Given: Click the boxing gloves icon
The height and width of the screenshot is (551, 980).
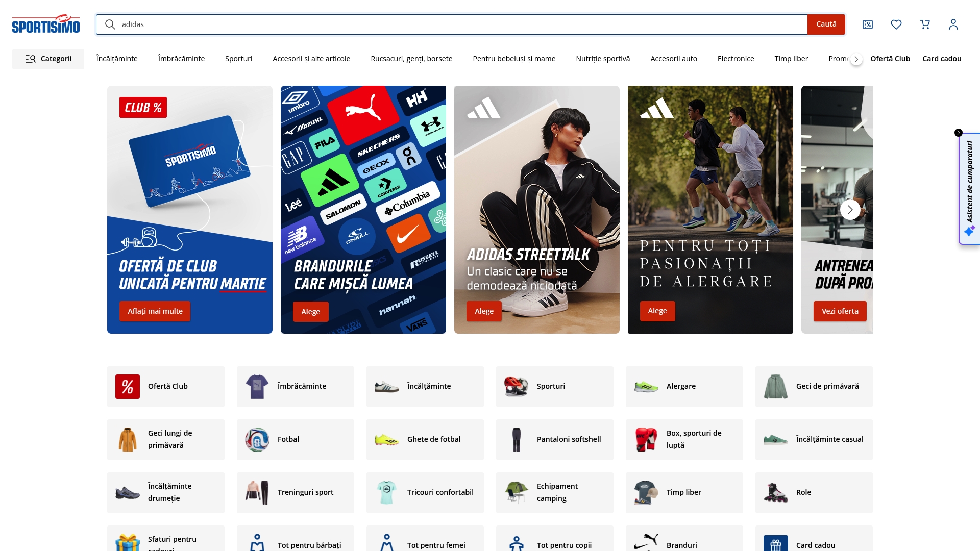Looking at the screenshot, I should point(646,440).
